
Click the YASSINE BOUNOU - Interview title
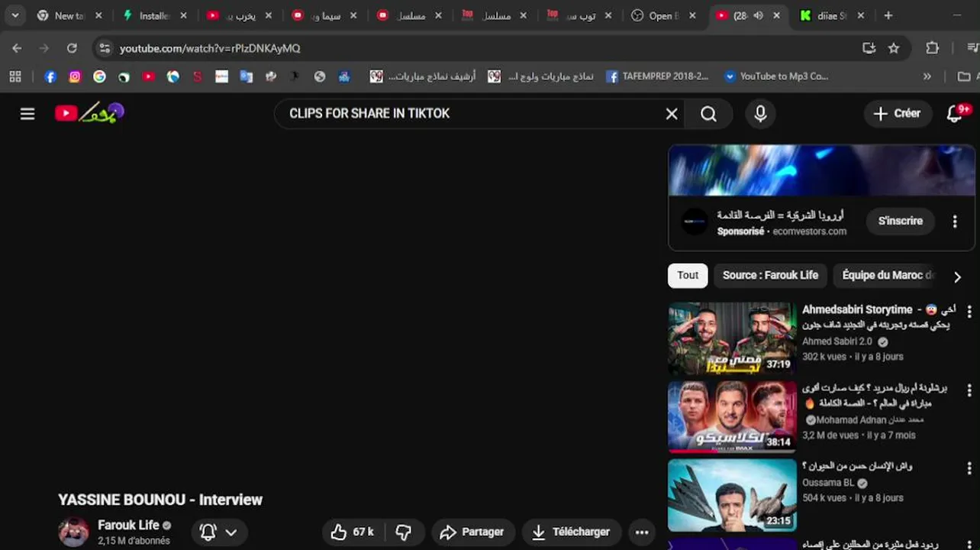(160, 500)
